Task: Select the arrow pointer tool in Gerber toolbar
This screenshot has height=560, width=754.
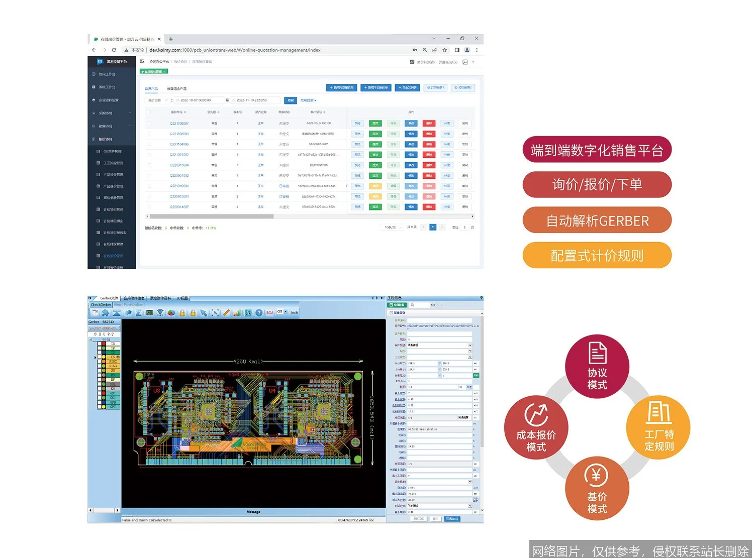Action: point(204,313)
